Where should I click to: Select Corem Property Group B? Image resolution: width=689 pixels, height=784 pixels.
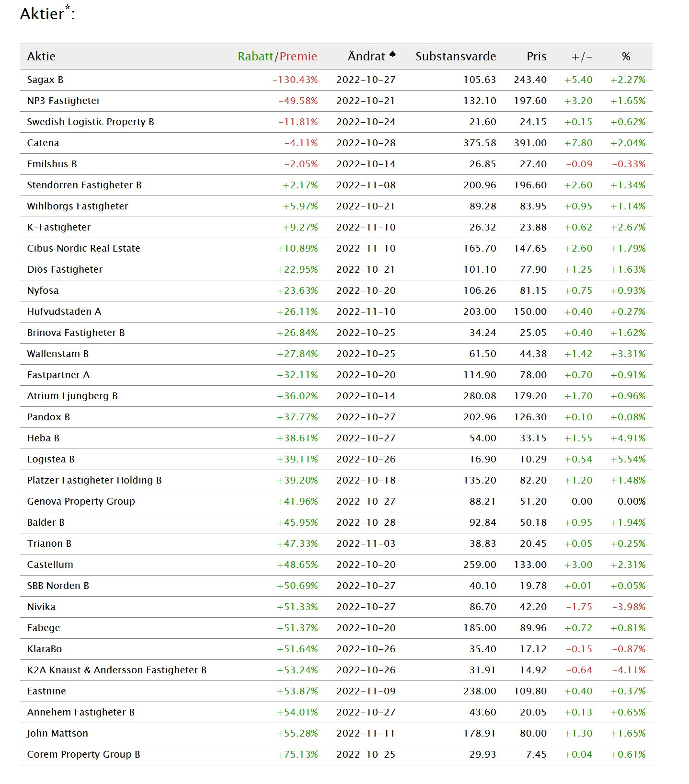pos(84,754)
